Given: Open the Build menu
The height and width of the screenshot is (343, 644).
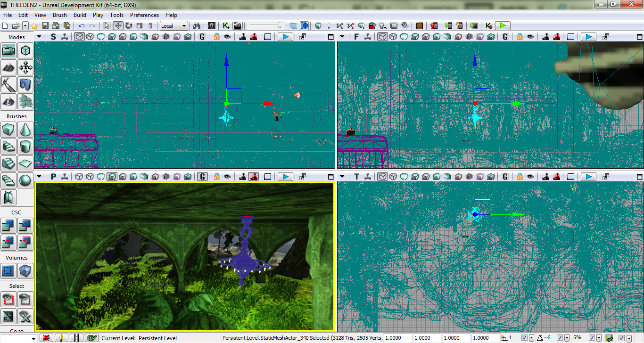Looking at the screenshot, I should [80, 15].
